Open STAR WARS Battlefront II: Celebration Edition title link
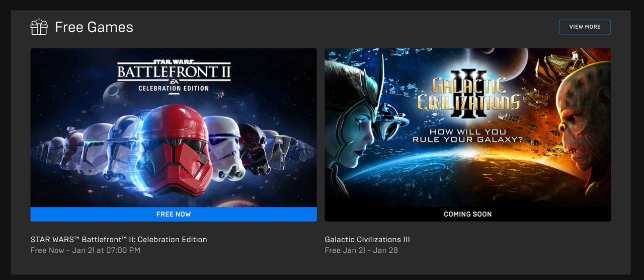This screenshot has height=280, width=644. (x=119, y=240)
